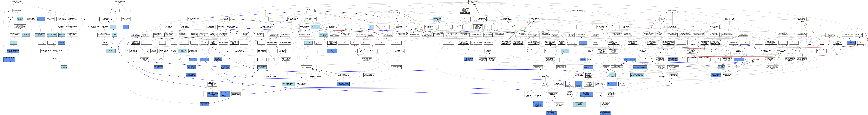The height and width of the screenshot is (115, 868).
Task: Click the 'response to chemical' node
Action: [169, 27]
